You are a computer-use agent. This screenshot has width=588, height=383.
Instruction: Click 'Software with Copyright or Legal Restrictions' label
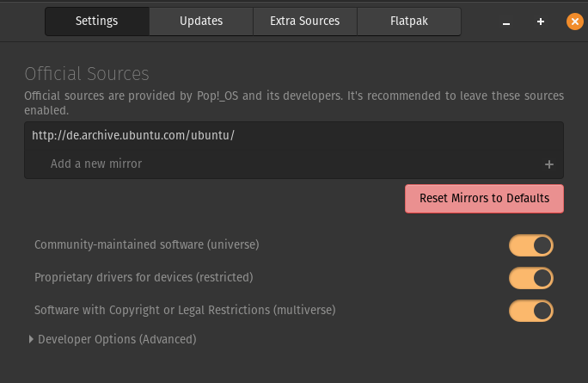(x=184, y=310)
